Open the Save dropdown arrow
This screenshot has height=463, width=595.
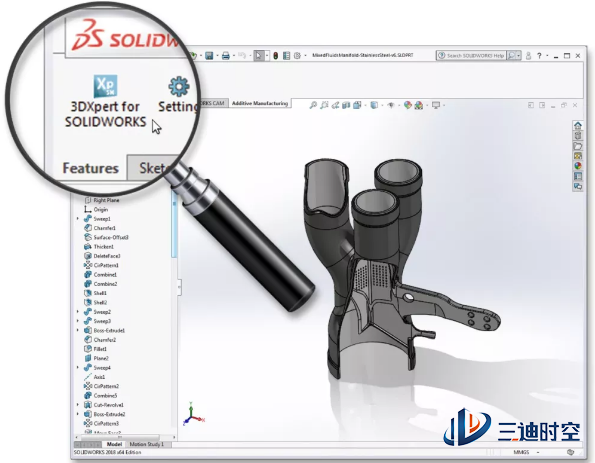pyautogui.click(x=217, y=56)
